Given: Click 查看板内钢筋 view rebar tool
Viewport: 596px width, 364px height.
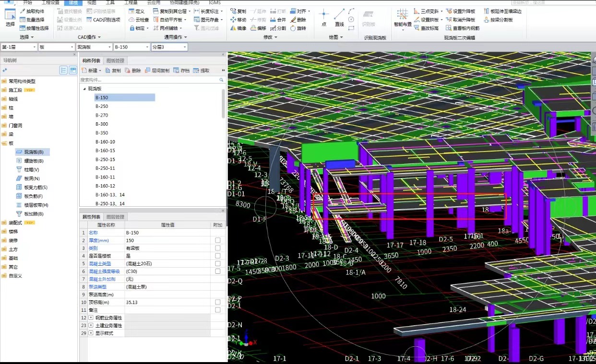Looking at the screenshot, I should [x=463, y=28].
